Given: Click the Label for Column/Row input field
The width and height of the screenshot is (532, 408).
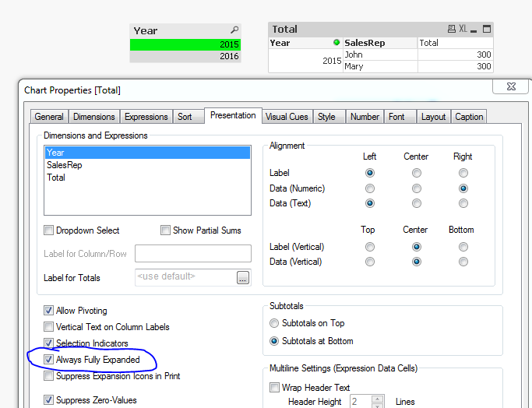Looking at the screenshot, I should pos(193,253).
